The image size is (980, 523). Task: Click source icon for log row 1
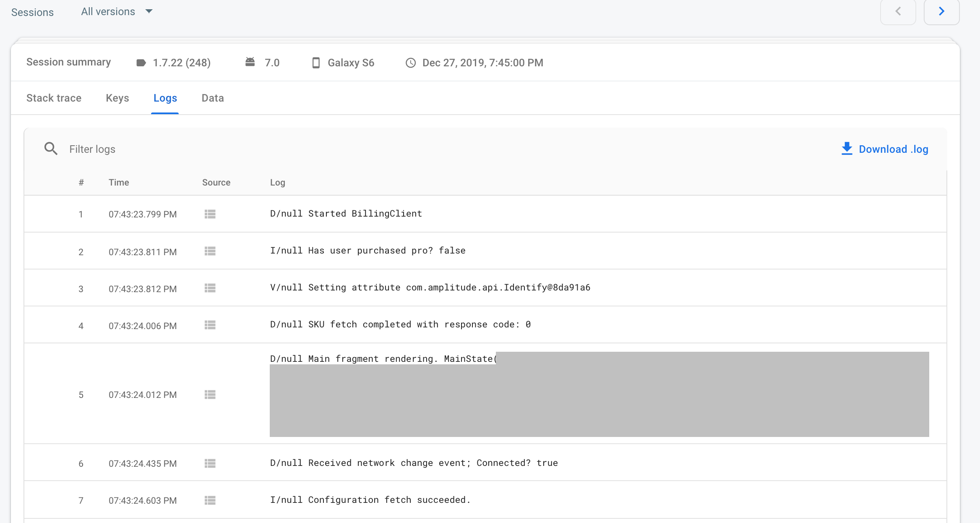210,214
